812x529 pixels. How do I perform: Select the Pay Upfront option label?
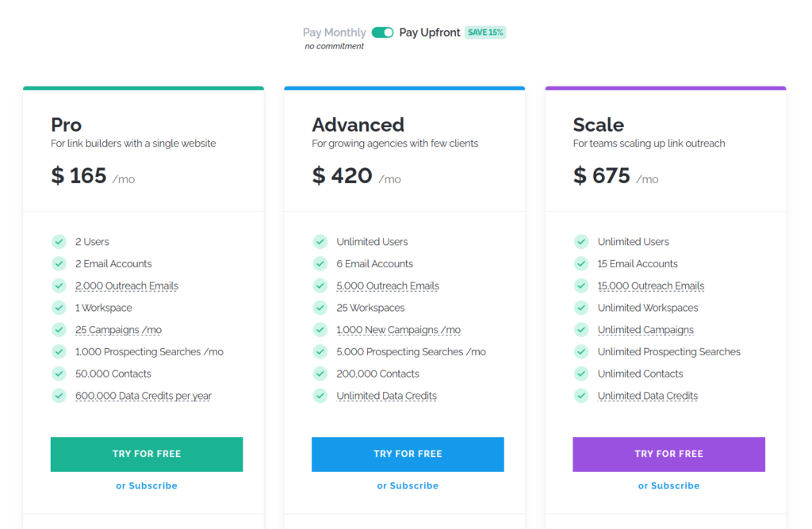pos(429,33)
